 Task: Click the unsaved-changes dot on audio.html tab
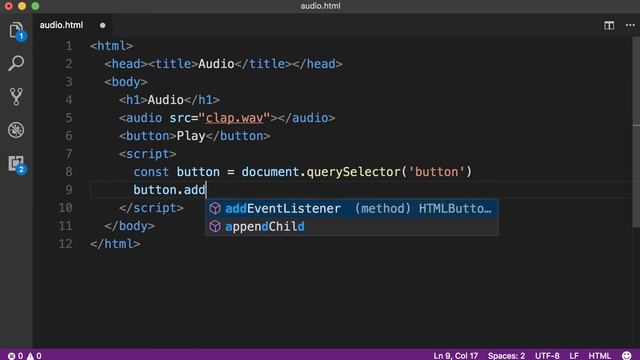tap(102, 25)
